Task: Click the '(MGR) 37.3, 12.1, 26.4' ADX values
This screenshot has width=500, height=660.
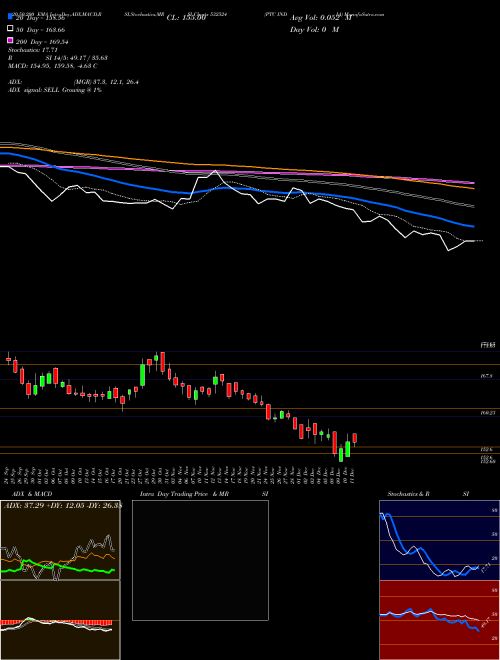Action: pos(106,82)
